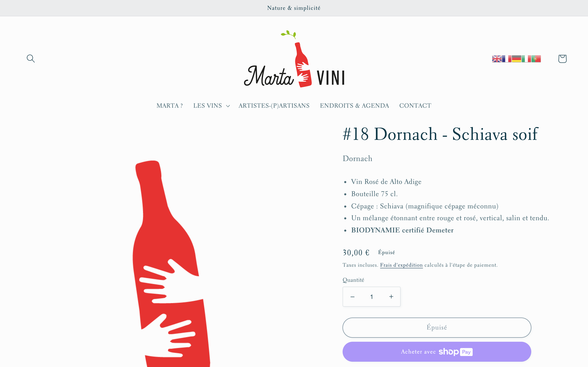Decrease quantity with the minus button
Screen dimensions: 588x367
pos(352,297)
